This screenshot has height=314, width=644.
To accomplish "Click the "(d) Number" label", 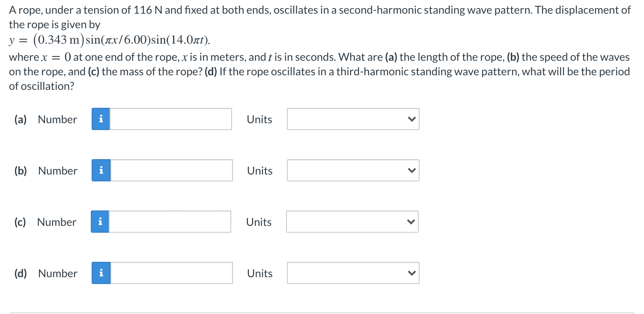I will point(46,273).
